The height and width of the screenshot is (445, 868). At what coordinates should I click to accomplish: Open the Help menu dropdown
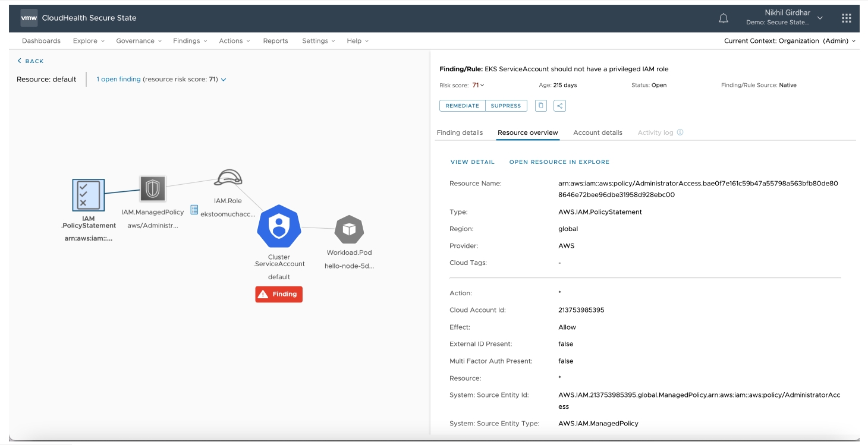click(358, 41)
